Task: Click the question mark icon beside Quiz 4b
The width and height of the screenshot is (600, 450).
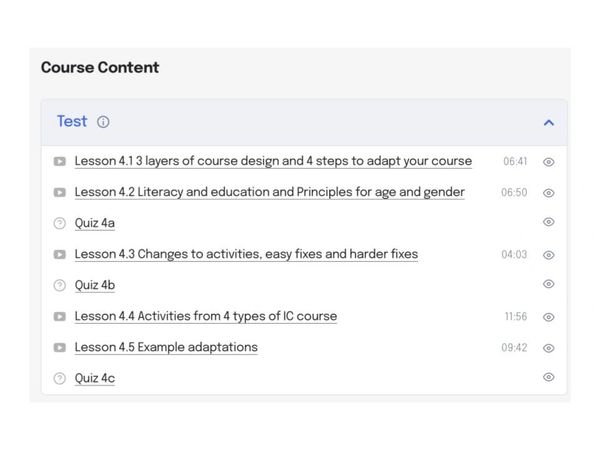Action: (x=60, y=285)
